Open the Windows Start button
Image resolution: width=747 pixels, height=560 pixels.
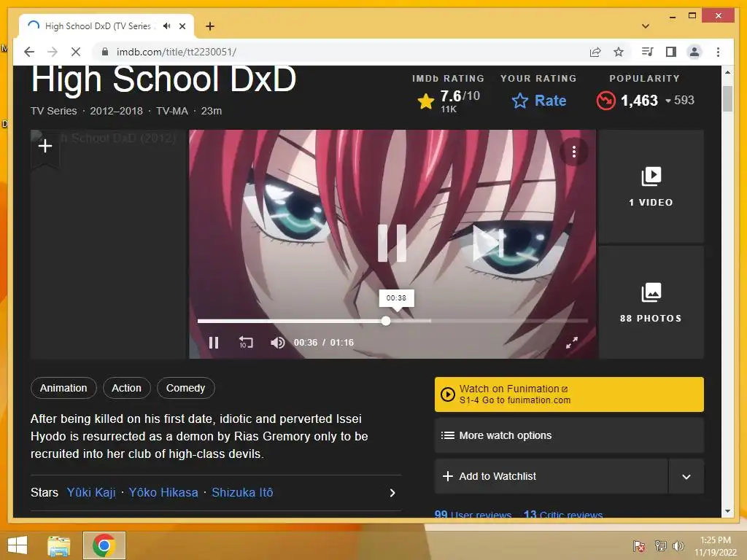18,545
